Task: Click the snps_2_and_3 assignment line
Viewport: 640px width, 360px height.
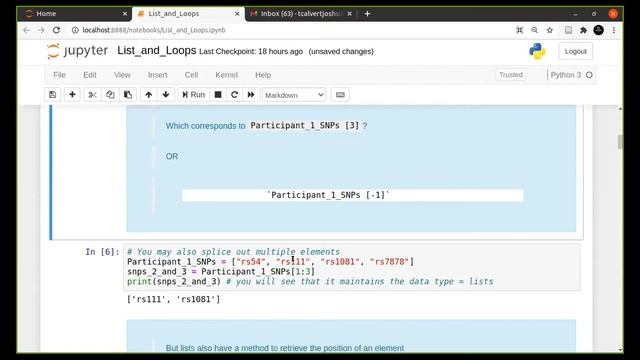Action: click(221, 272)
